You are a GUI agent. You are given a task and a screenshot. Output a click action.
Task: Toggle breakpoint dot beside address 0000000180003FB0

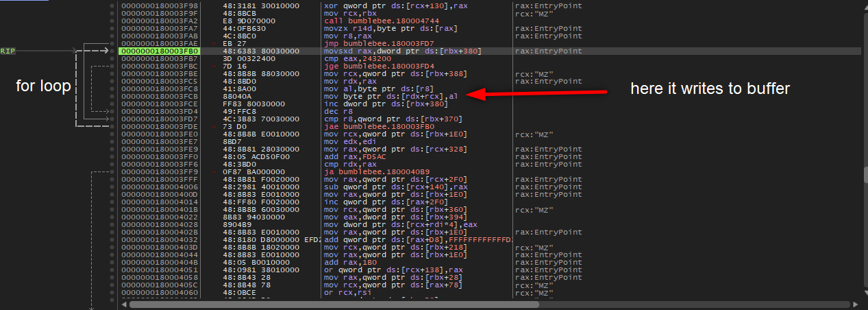(x=111, y=51)
